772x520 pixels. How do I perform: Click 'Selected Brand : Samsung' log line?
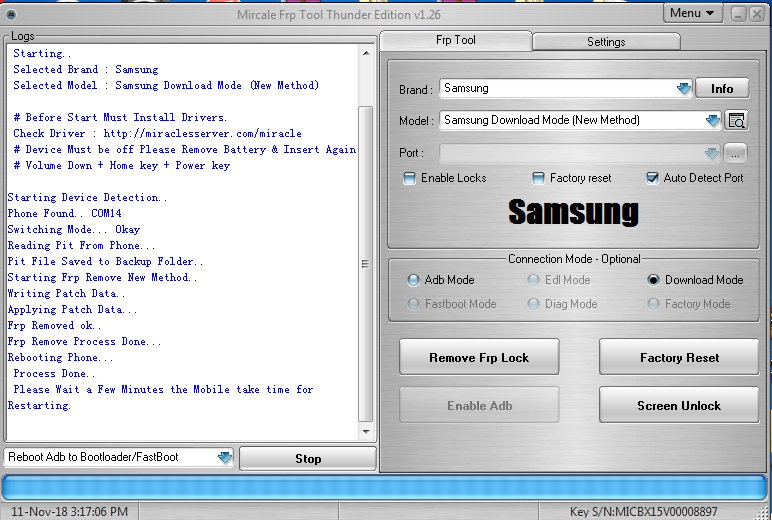pyautogui.click(x=86, y=69)
